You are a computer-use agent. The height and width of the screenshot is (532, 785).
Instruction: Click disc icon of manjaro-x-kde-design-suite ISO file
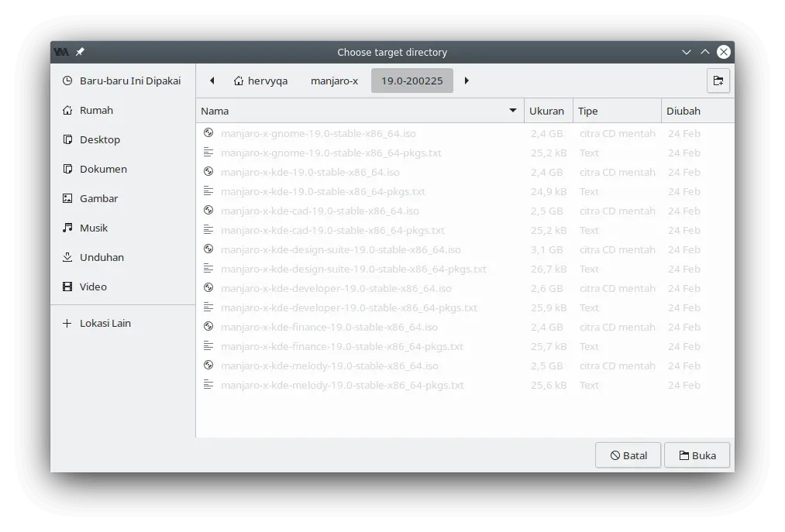208,249
